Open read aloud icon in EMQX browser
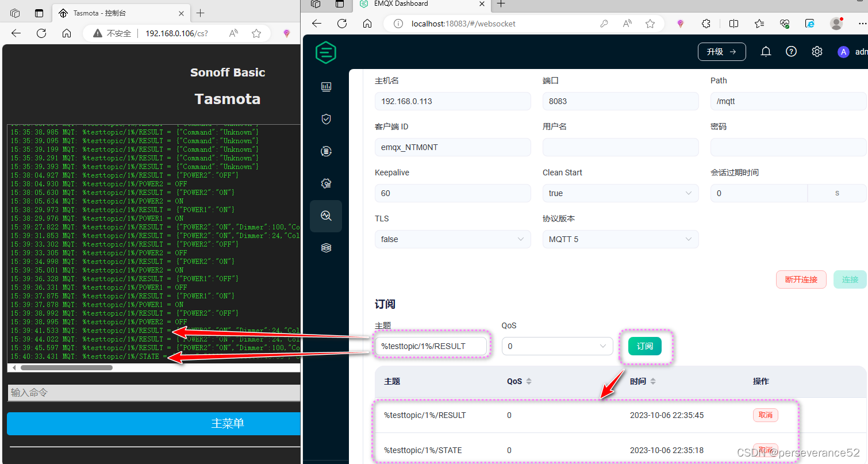The height and width of the screenshot is (464, 868). pyautogui.click(x=628, y=24)
